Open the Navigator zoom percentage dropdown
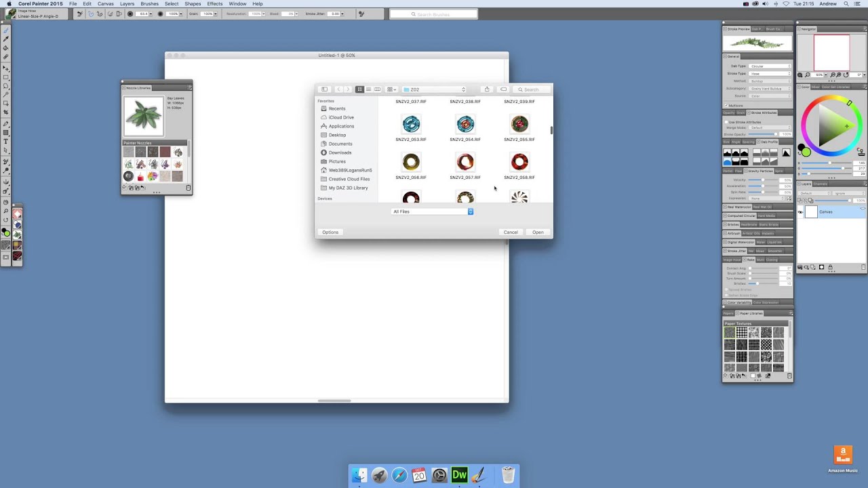The height and width of the screenshot is (488, 868). 825,75
